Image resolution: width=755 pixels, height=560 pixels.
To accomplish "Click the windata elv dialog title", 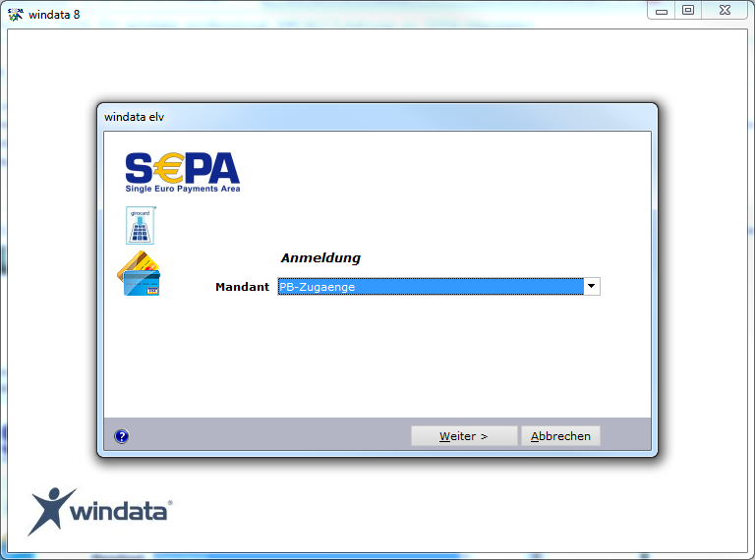I will [135, 117].
